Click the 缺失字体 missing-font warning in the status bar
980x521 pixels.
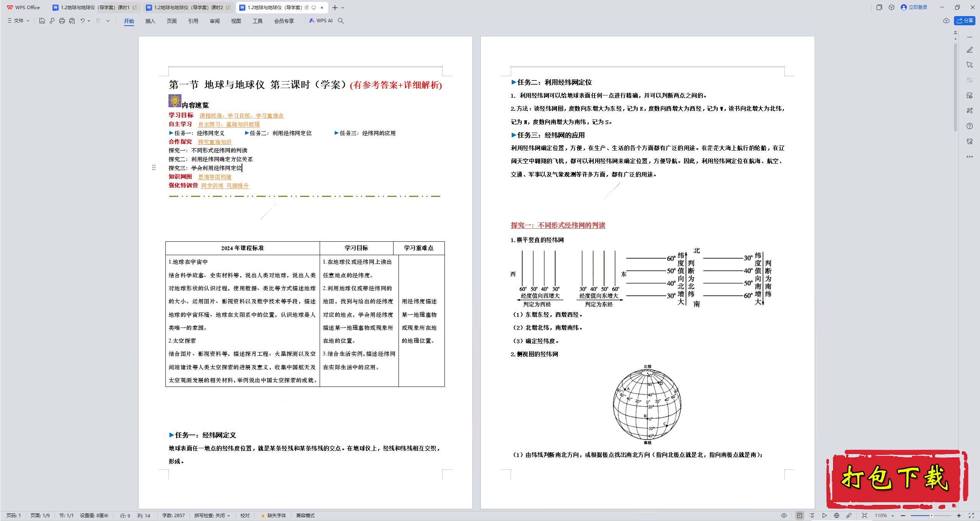pos(273,516)
